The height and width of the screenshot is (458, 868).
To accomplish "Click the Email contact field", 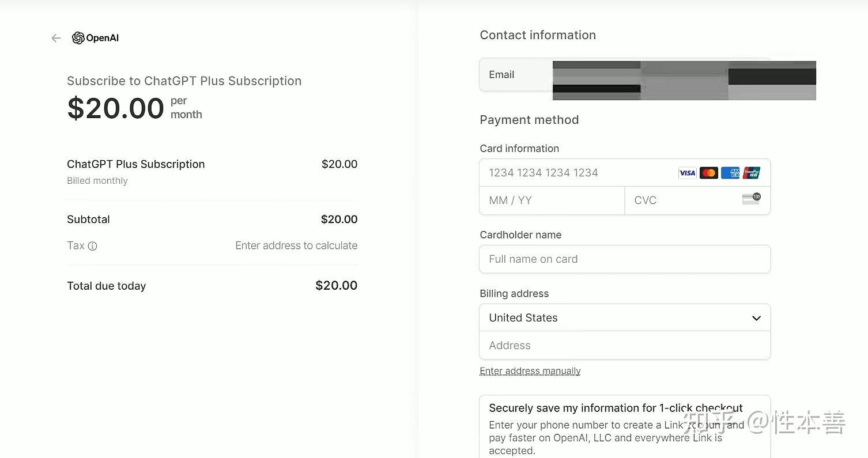I will pos(625,74).
